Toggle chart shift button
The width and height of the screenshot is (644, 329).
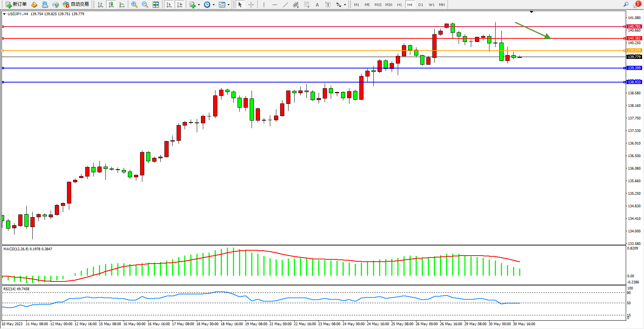(x=180, y=5)
